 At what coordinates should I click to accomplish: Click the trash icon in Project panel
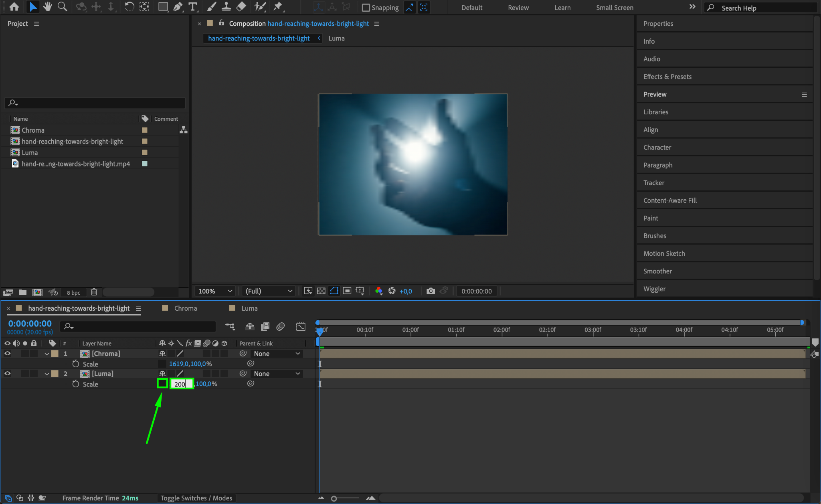point(94,292)
